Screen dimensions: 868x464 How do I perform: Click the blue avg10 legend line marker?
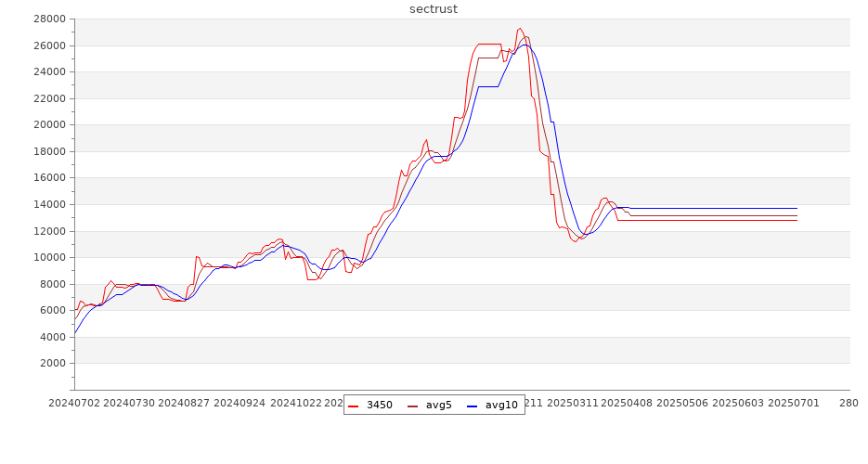pyautogui.click(x=472, y=405)
